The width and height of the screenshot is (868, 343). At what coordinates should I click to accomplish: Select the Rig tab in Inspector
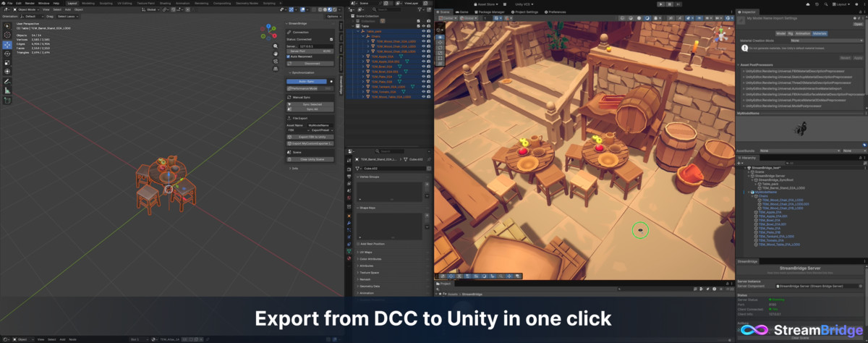[x=791, y=33]
